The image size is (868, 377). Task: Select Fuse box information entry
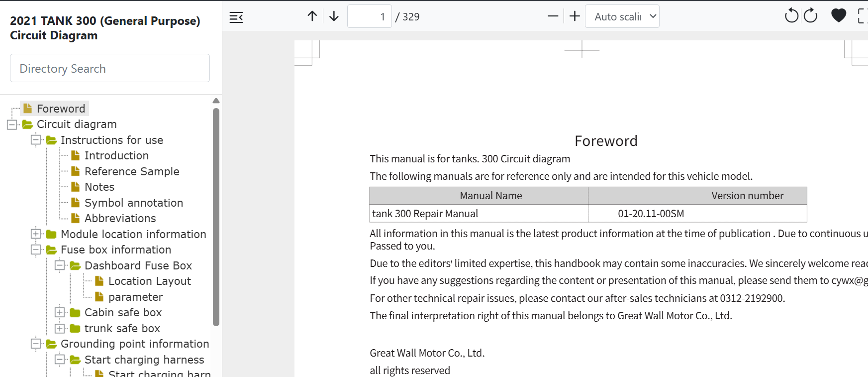(116, 250)
